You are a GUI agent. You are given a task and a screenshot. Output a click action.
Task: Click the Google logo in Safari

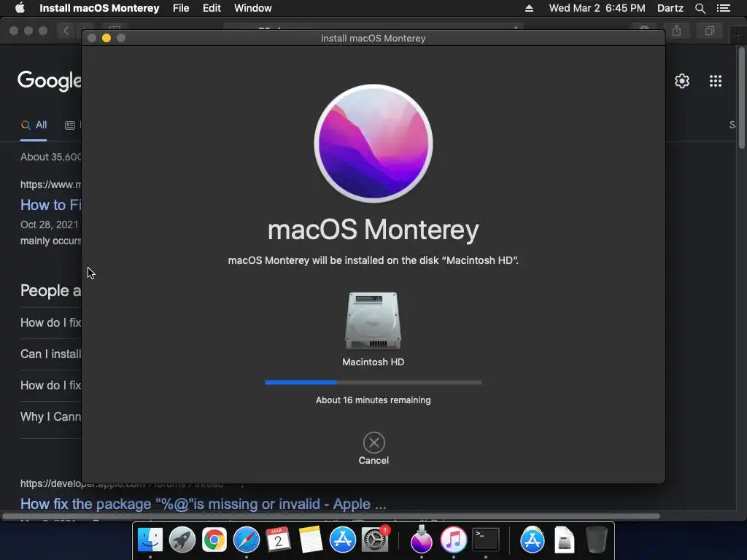(50, 80)
